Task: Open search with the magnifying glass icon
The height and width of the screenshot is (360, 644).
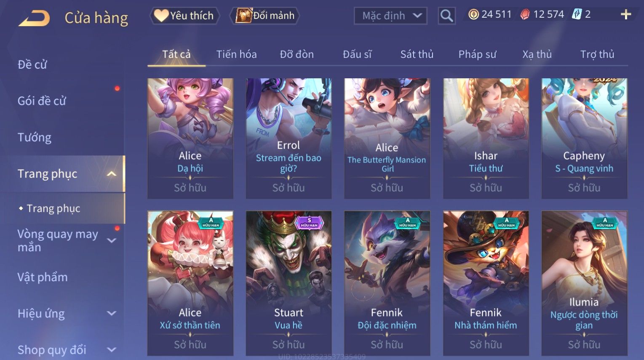Action: tap(446, 16)
